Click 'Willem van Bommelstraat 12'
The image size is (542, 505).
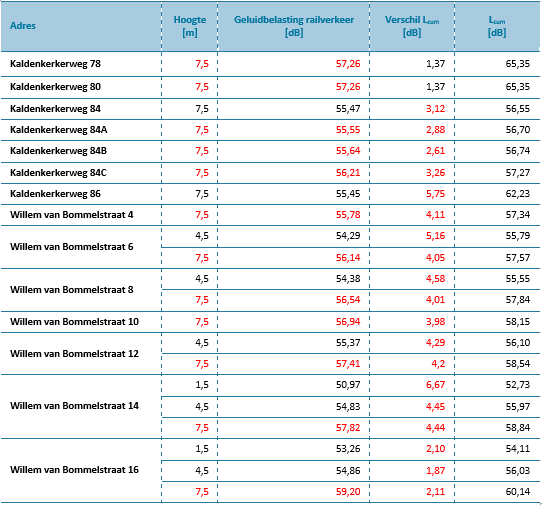tap(74, 354)
